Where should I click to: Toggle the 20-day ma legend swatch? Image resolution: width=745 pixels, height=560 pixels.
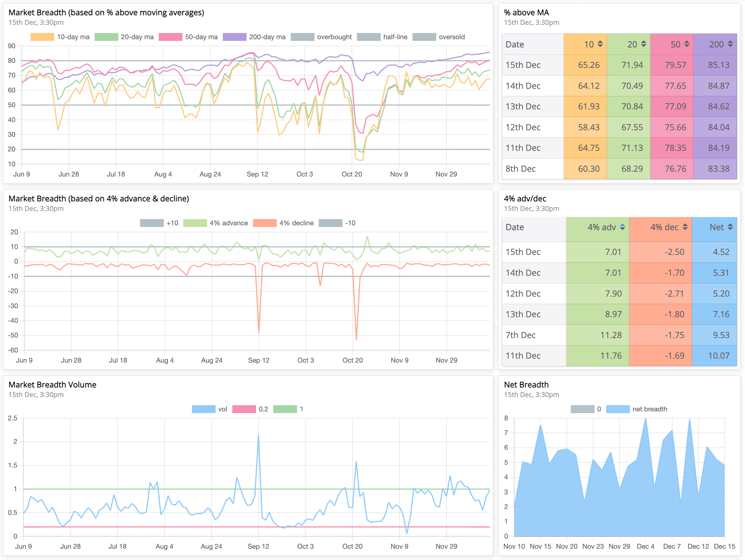click(106, 37)
